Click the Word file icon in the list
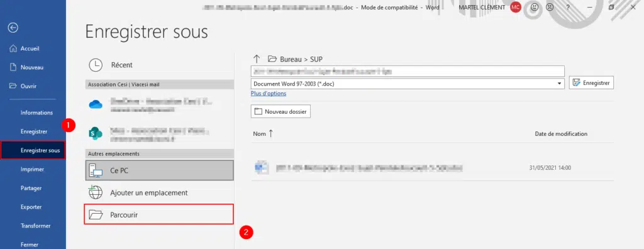Image resolution: width=644 pixels, height=249 pixels. pyautogui.click(x=261, y=168)
